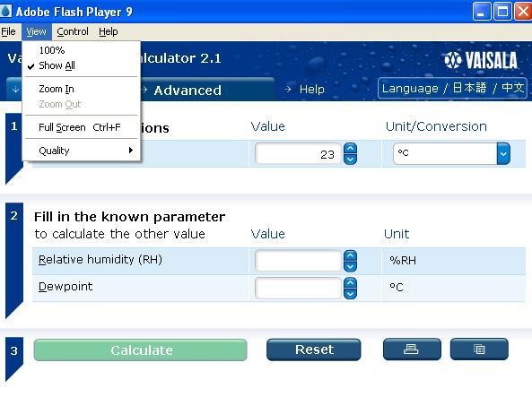This screenshot has width=532, height=397.
Task: Decrease the Dewpoint value with the down arrow
Action: coord(350,294)
